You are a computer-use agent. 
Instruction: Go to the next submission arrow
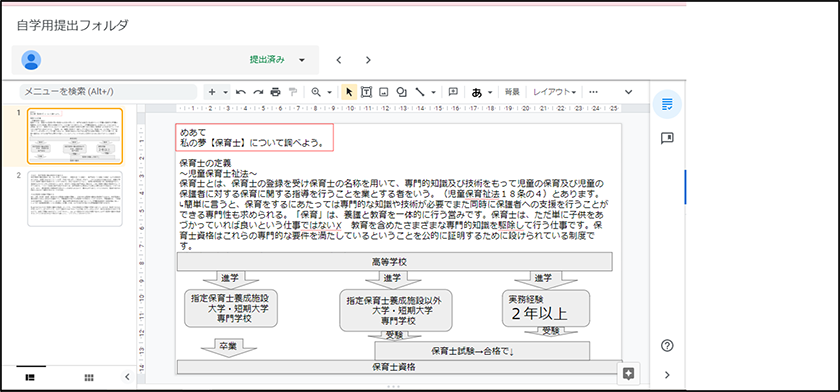point(368,60)
